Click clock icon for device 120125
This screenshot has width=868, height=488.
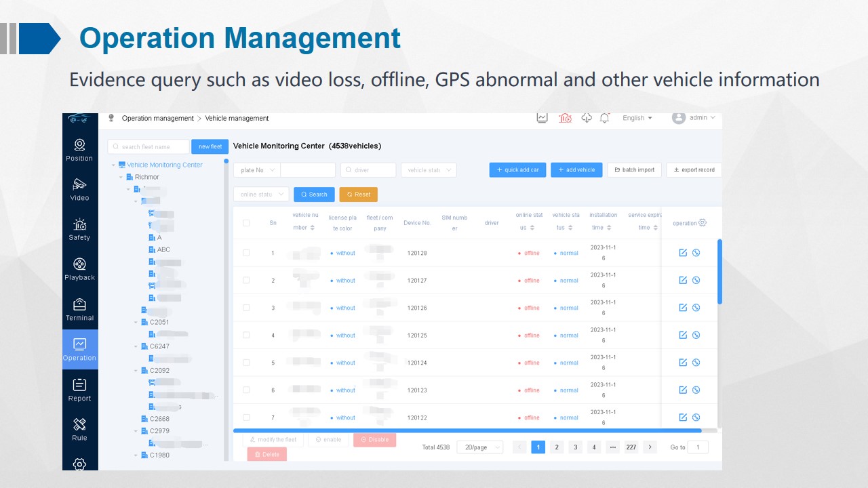(696, 335)
